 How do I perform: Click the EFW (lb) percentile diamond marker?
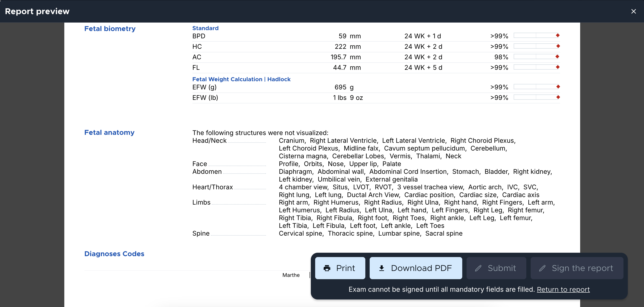point(558,97)
